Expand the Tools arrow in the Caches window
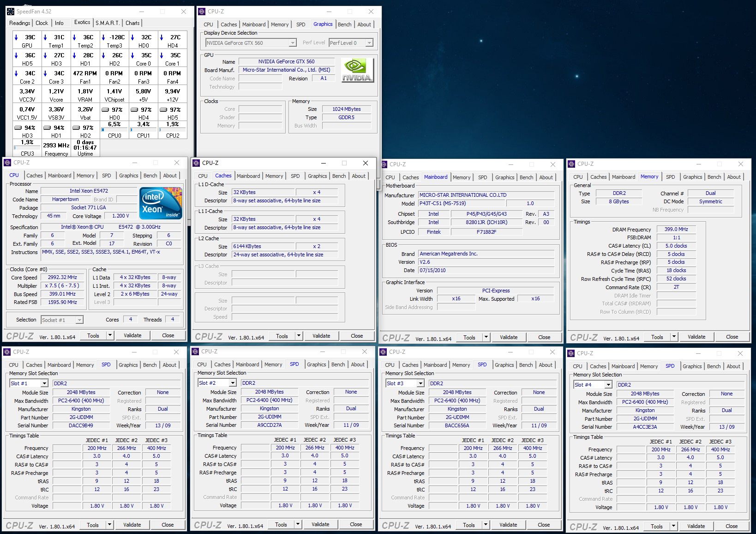This screenshot has width=756, height=534. pyautogui.click(x=299, y=336)
